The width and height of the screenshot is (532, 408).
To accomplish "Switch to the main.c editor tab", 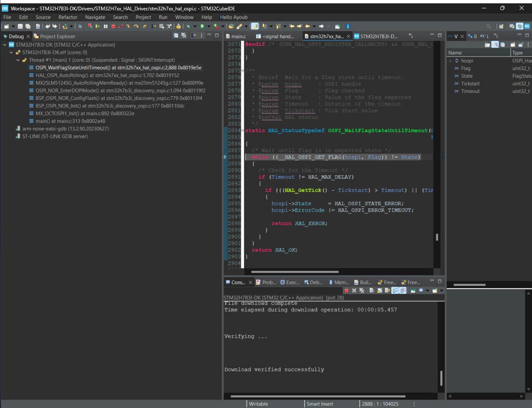I will (x=235, y=36).
